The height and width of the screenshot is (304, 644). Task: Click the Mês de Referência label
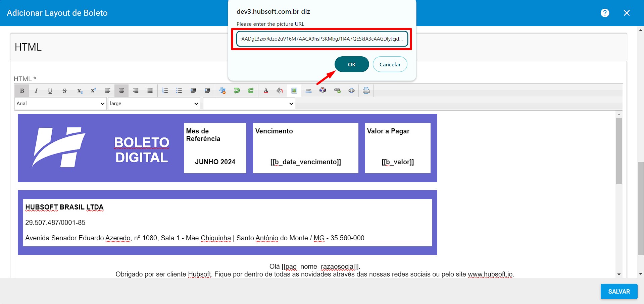pos(203,135)
